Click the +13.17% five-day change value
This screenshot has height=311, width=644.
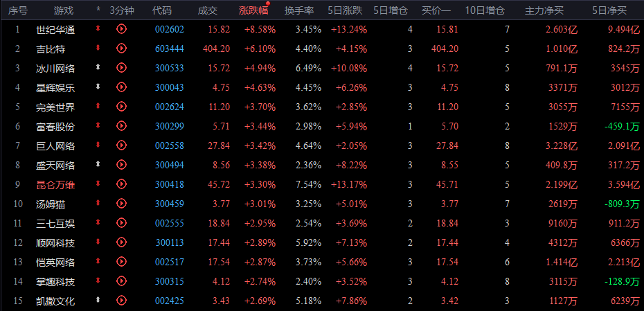349,185
